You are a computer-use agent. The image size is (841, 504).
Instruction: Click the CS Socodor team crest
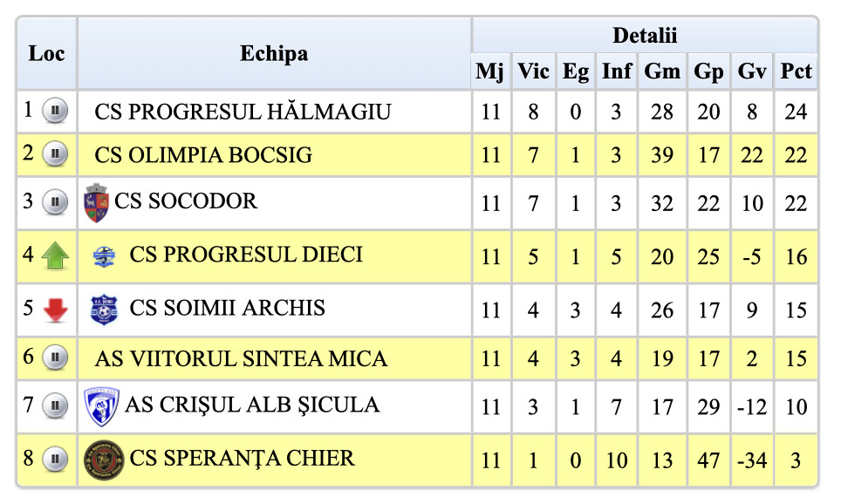[96, 202]
